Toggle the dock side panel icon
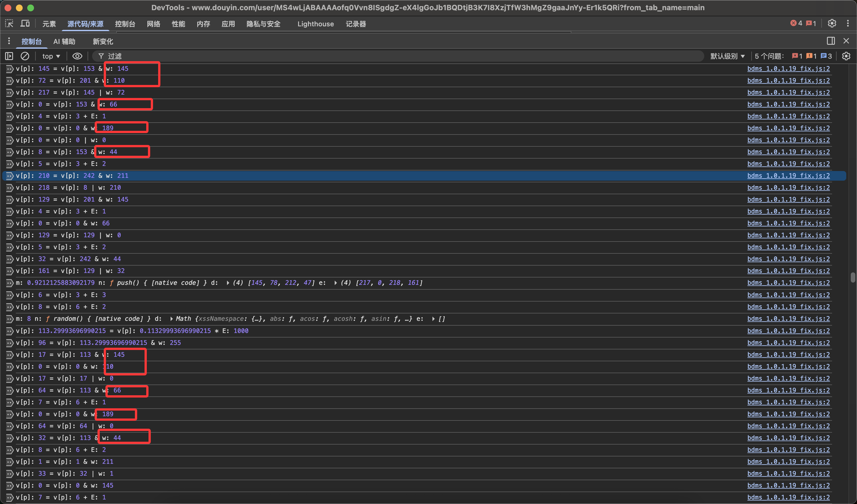The width and height of the screenshot is (857, 504). pos(831,41)
